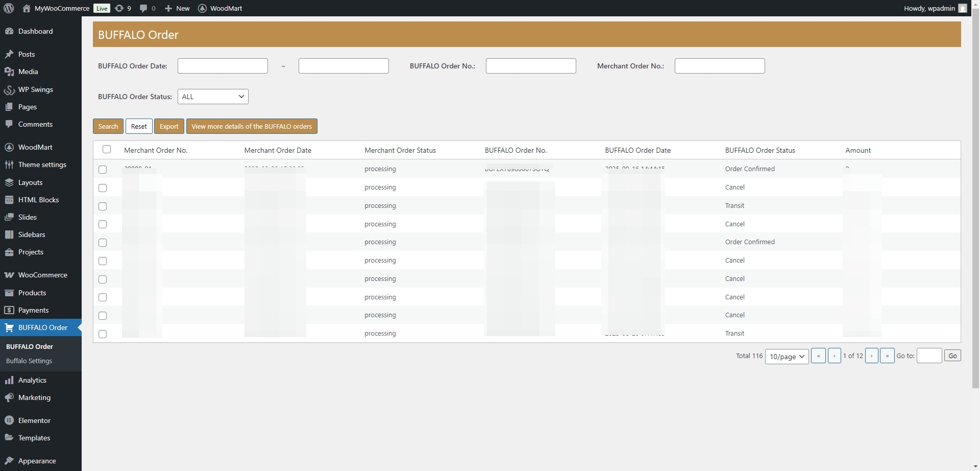Viewport: 980px width, 471px height.
Task: Click the Go button in pagination
Action: (952, 356)
